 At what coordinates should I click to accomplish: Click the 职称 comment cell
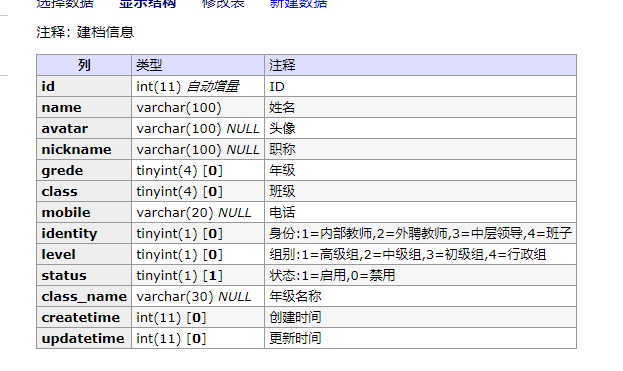420,149
